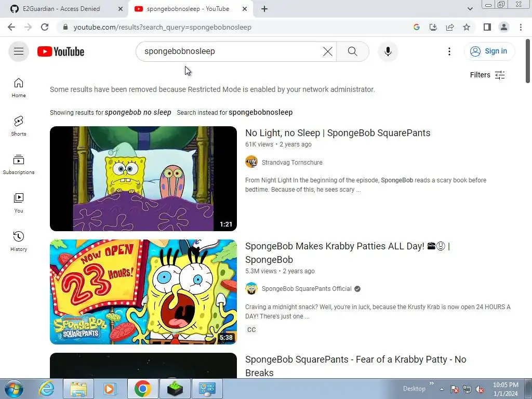
Task: Click the page vertical scrollbar thumb
Action: pos(528,61)
